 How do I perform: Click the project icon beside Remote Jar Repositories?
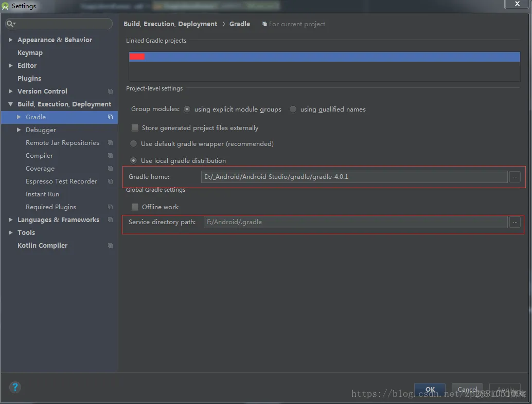click(x=110, y=143)
